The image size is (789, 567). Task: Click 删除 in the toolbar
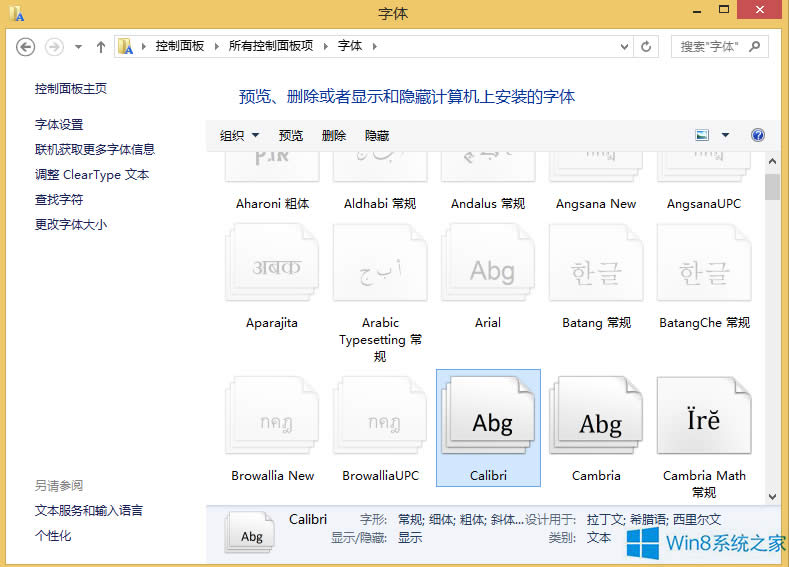(334, 135)
